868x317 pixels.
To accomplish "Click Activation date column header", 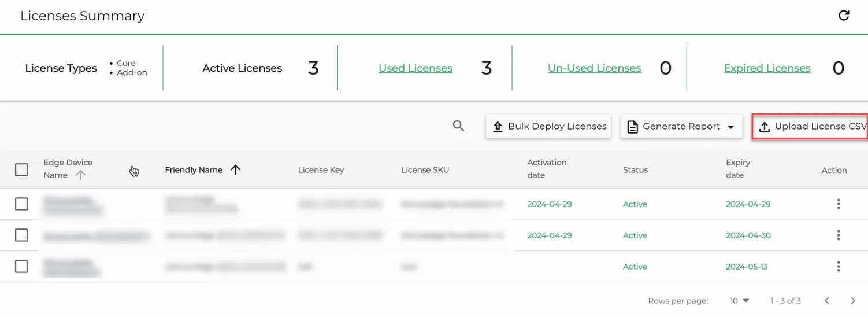I will [x=547, y=169].
